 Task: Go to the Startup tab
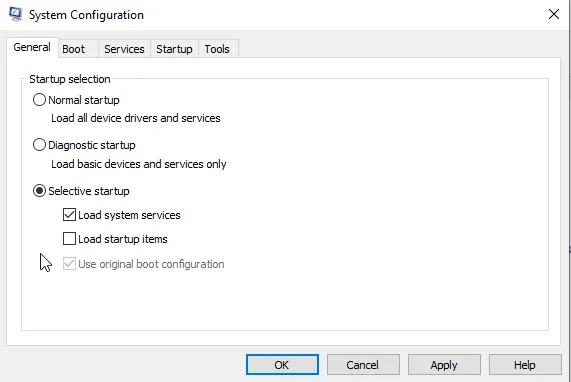click(174, 49)
